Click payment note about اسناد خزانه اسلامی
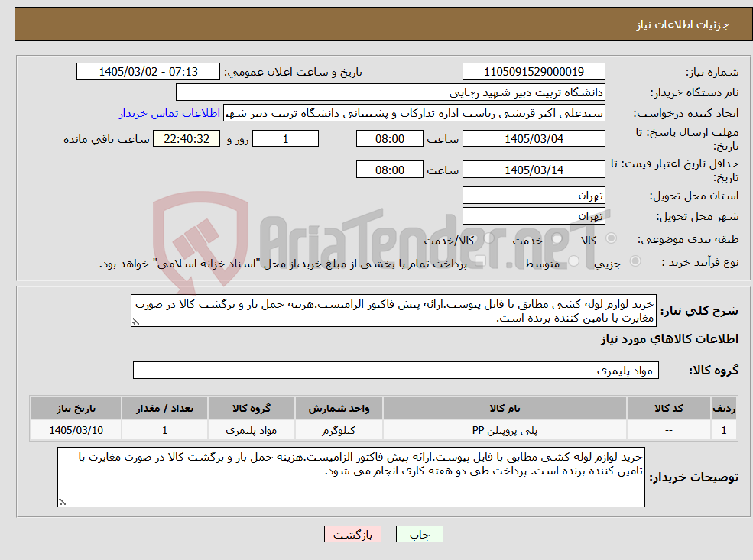This screenshot has width=753, height=560. pos(283,264)
